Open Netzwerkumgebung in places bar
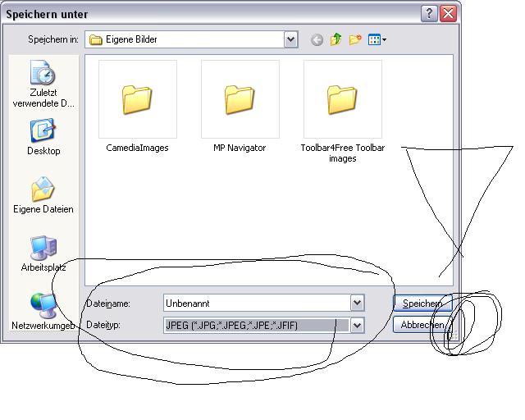525x420 pixels. (43, 311)
